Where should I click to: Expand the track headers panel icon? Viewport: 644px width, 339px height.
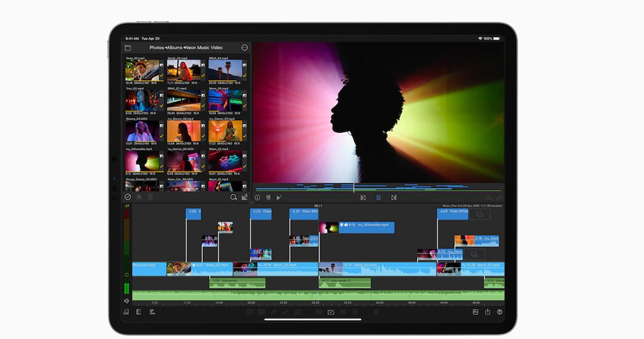click(139, 312)
